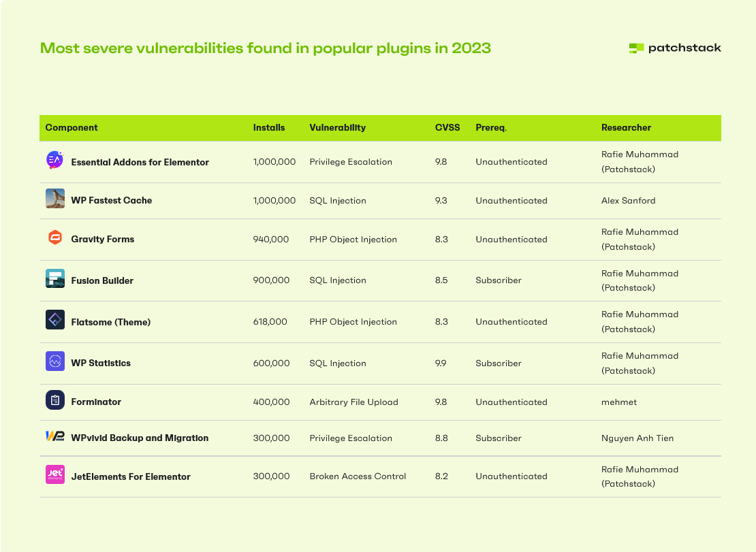Click the Patchstack logo at top right
This screenshot has height=552, width=756.
tap(675, 48)
